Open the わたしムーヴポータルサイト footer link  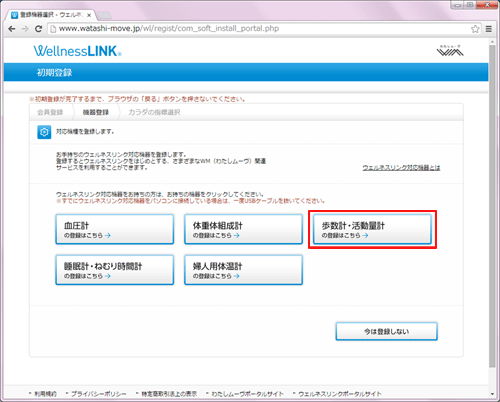tap(248, 394)
